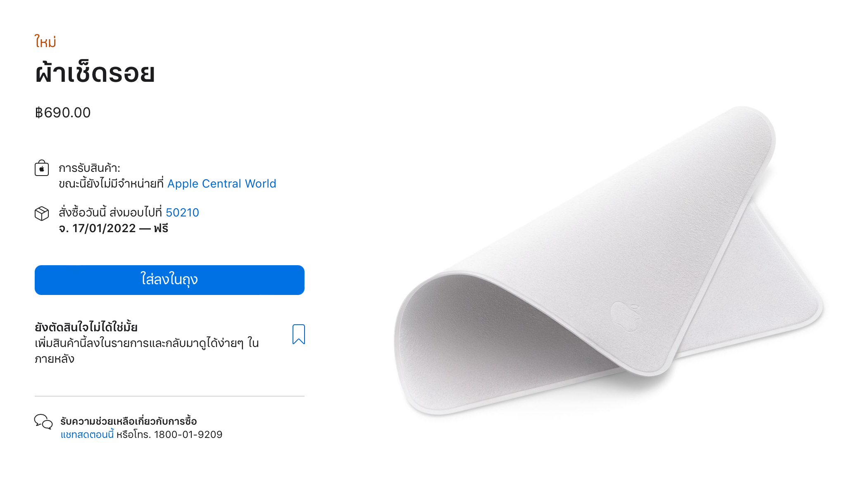Click the การรับสินค้า pickup label
Image resolution: width=857 pixels, height=504 pixels.
[x=90, y=168]
